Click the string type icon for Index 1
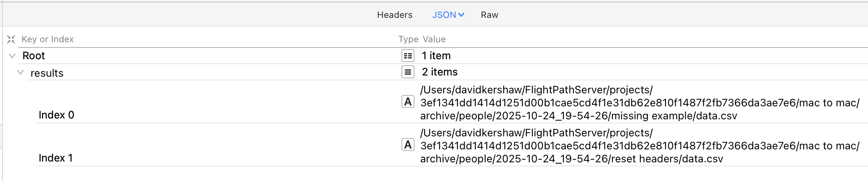The width and height of the screenshot is (868, 181). 408,145
